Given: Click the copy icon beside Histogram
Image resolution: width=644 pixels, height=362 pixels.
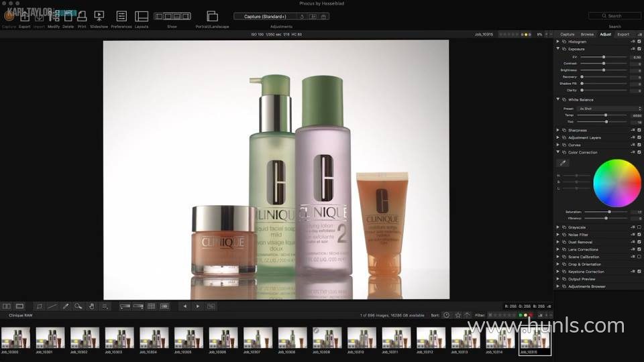Looking at the screenshot, I should [x=564, y=42].
